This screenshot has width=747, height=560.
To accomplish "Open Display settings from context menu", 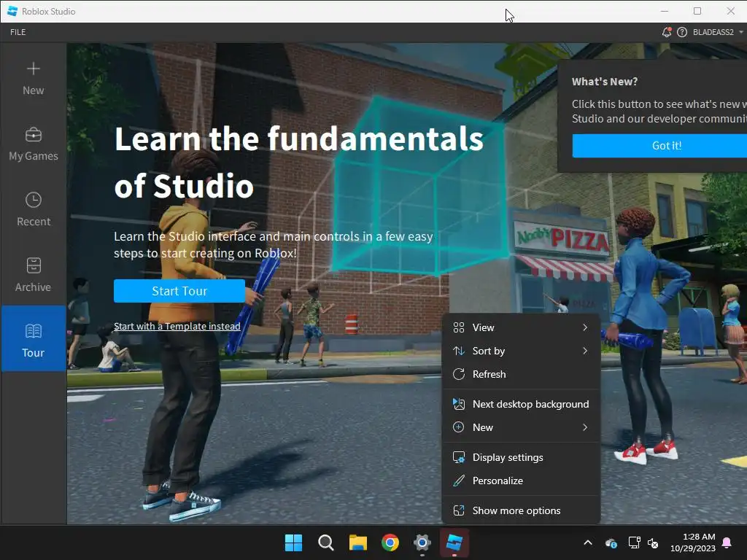I will (521, 458).
